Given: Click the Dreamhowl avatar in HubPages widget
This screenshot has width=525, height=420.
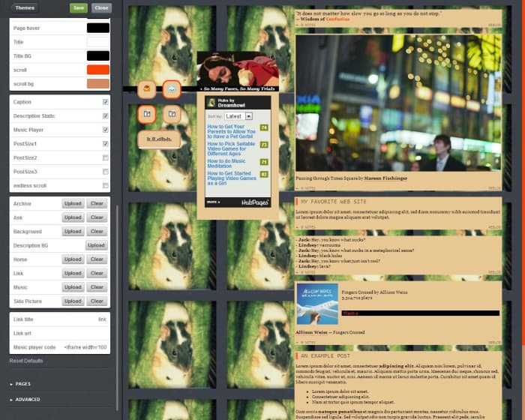Looking at the screenshot, I should coord(211,103).
